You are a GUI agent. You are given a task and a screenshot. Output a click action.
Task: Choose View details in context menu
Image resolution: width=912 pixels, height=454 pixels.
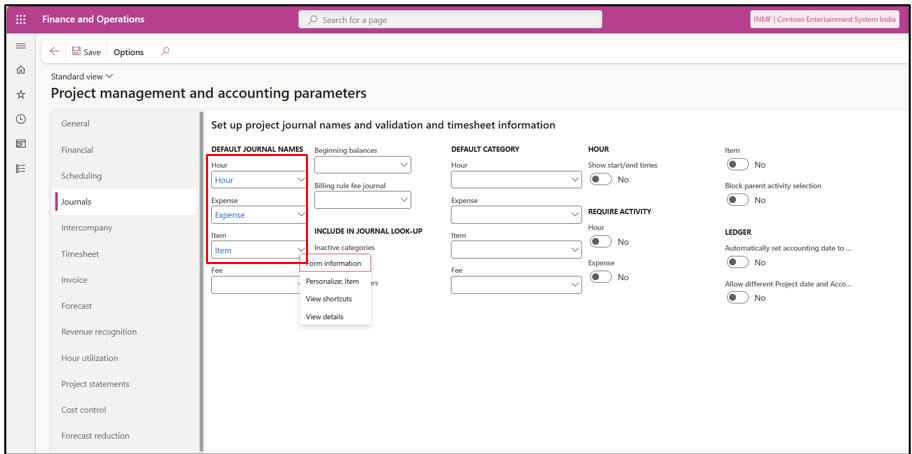point(335,317)
